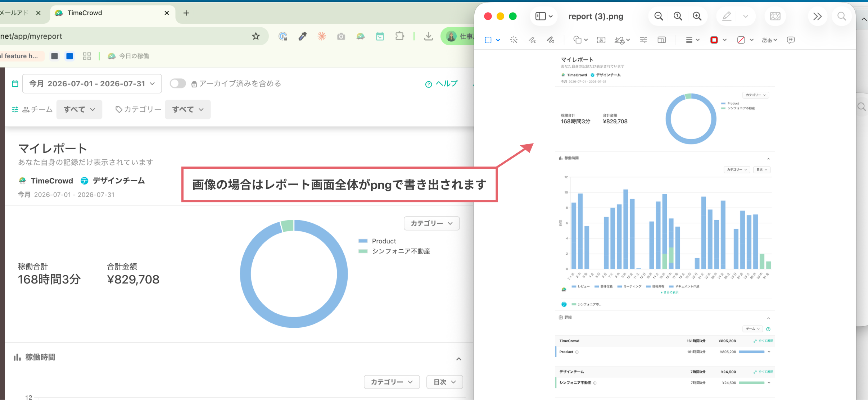The image size is (868, 400).
Task: Open the Shapes tool menu in Preview
Action: (580, 40)
